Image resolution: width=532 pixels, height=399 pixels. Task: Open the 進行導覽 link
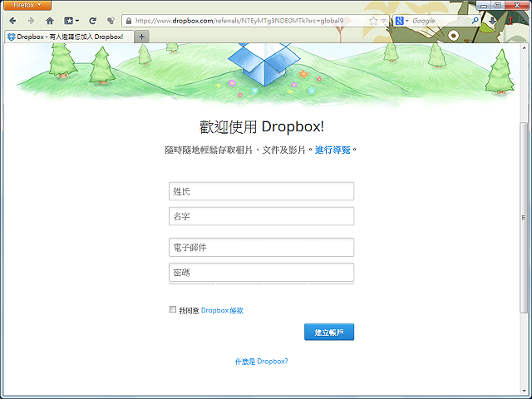(x=332, y=150)
